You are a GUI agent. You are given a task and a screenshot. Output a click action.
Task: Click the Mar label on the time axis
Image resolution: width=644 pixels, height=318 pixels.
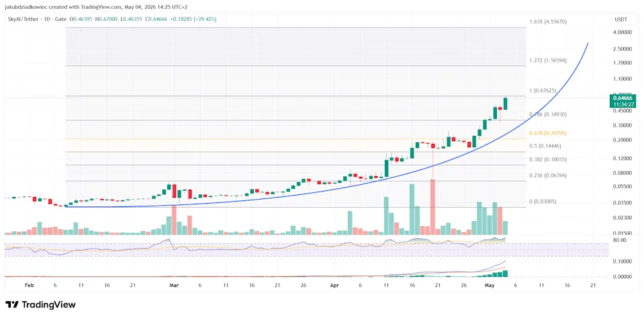coord(174,284)
